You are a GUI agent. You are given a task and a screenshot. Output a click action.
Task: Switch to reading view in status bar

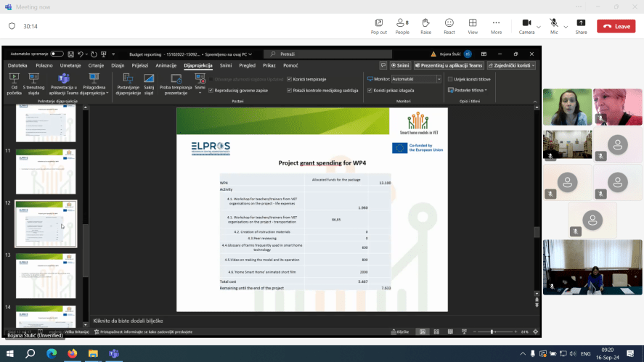click(450, 332)
